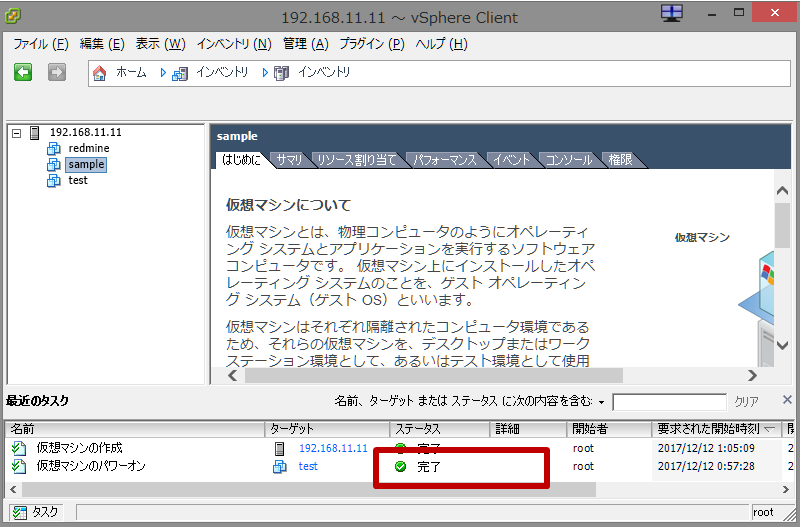Open the プラグイン (P) menu
The width and height of the screenshot is (804, 527).
tap(372, 44)
